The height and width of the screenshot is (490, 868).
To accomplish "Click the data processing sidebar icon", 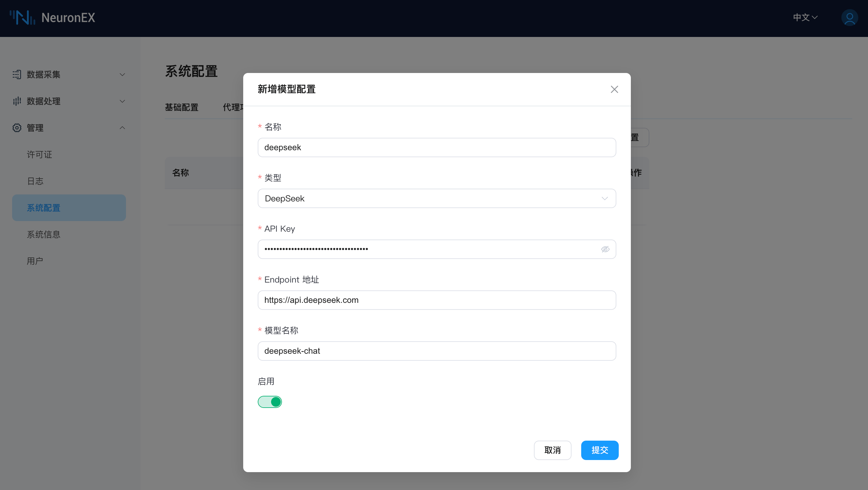I will coord(17,101).
